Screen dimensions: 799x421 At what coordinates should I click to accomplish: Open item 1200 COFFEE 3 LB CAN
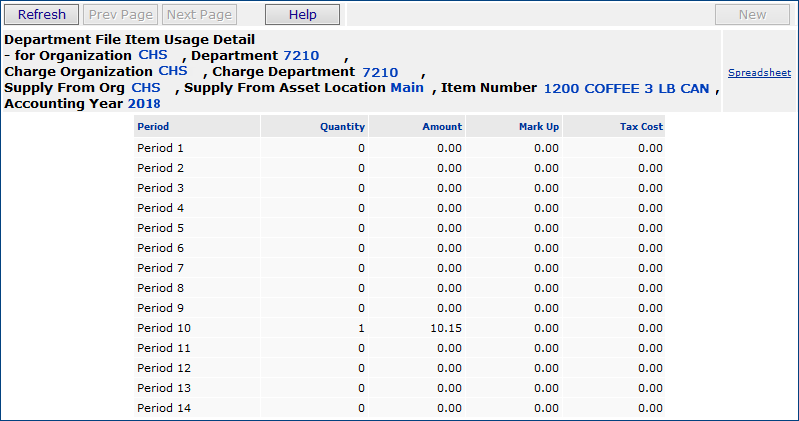pos(626,89)
